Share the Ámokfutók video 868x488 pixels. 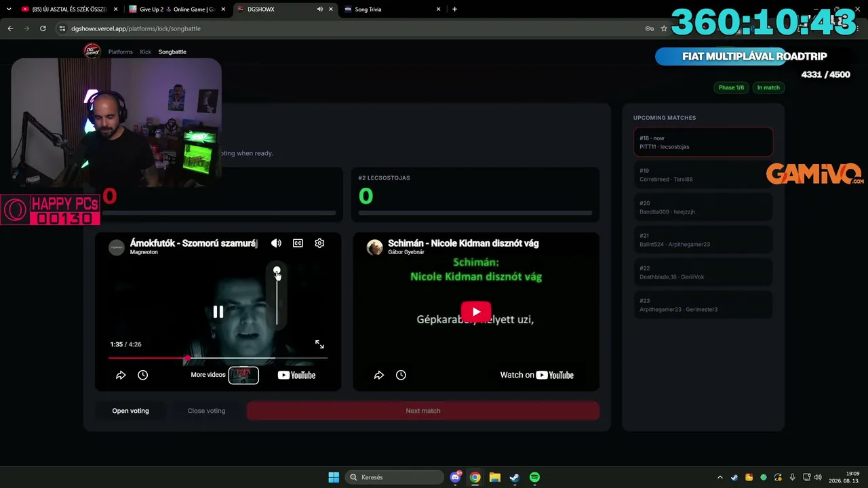point(121,375)
